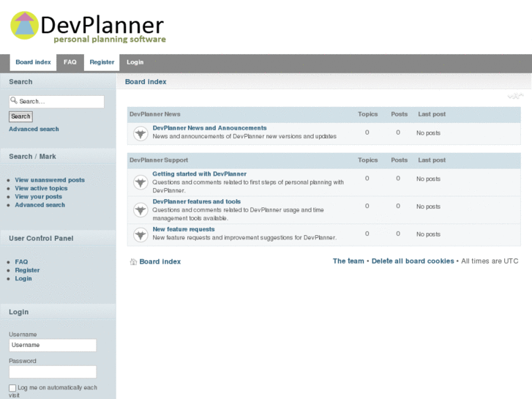Click DevPlanner News category header

pyautogui.click(x=154, y=114)
